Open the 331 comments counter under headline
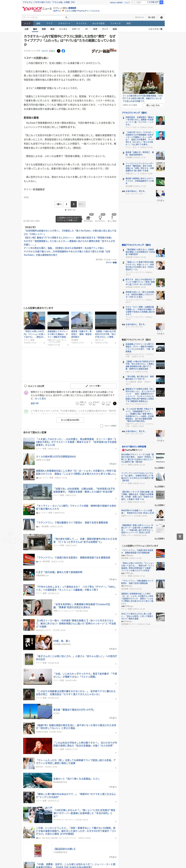Image resolution: width=186 pixels, height=868 pixels. [x=45, y=51]
